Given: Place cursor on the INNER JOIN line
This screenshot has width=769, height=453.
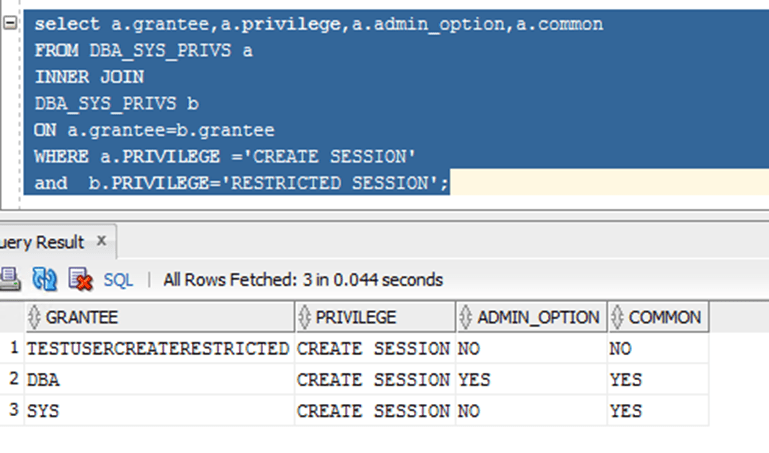Looking at the screenshot, I should coord(89,76).
